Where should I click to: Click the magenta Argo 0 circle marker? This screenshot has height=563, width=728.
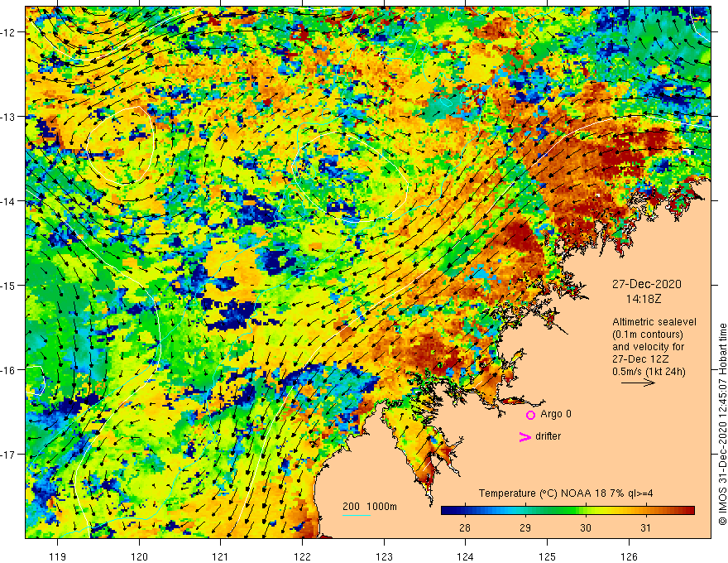(x=530, y=415)
